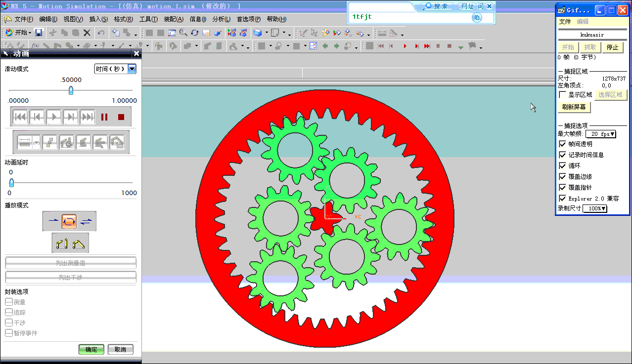Open the 插入(S) menu

point(98,19)
